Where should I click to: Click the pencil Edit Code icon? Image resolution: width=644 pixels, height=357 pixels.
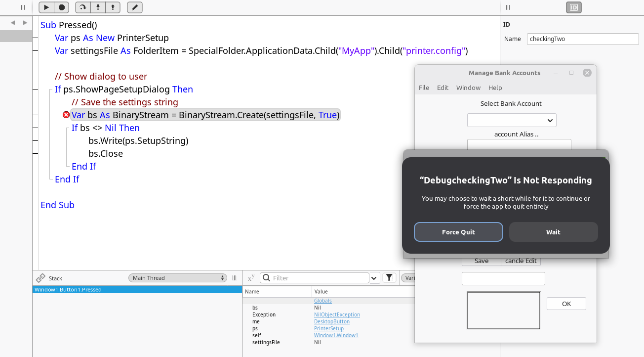point(135,7)
